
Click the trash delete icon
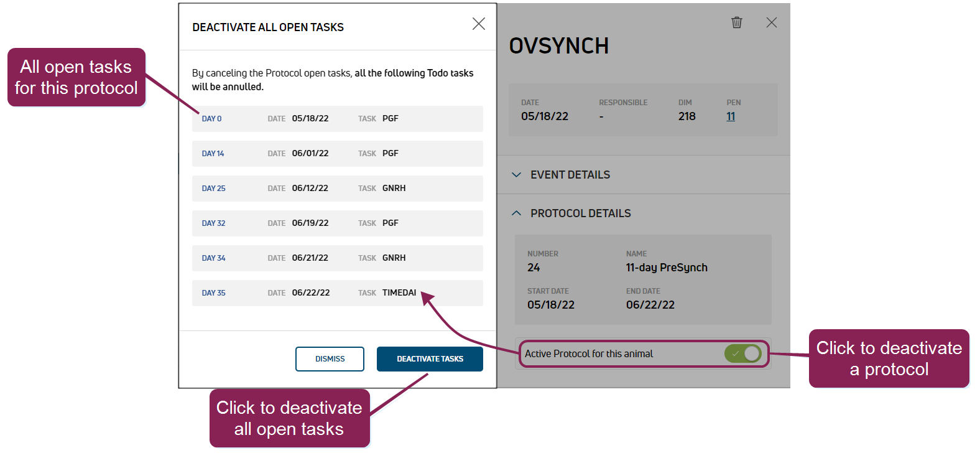[x=737, y=22]
